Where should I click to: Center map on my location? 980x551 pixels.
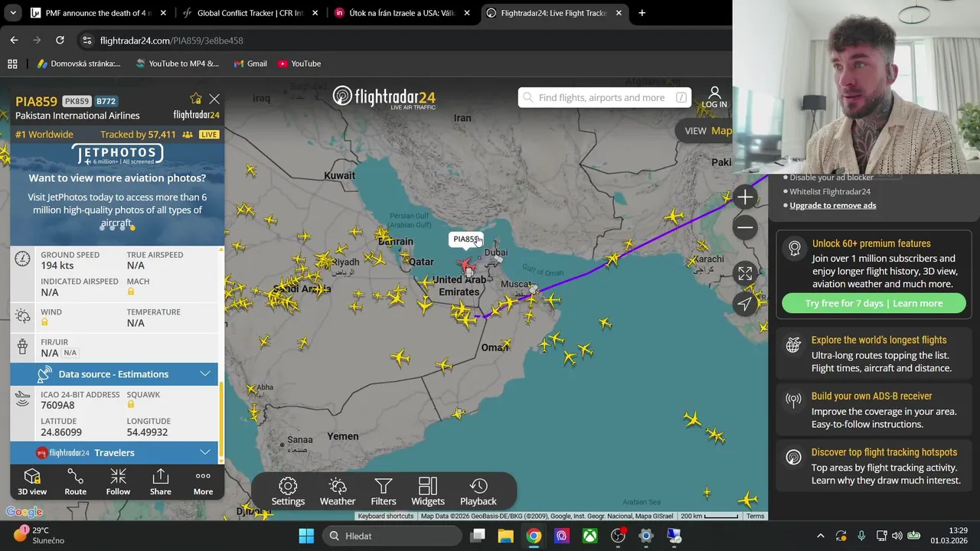click(745, 304)
